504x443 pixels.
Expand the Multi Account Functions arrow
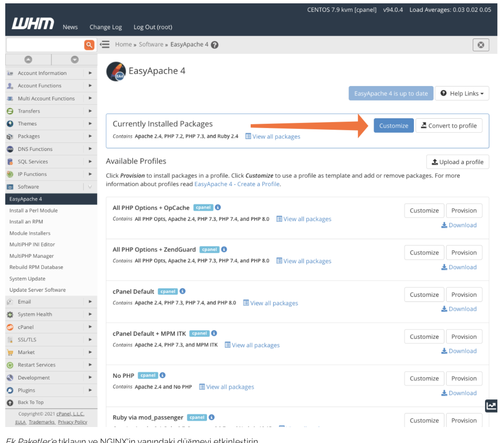click(x=90, y=98)
